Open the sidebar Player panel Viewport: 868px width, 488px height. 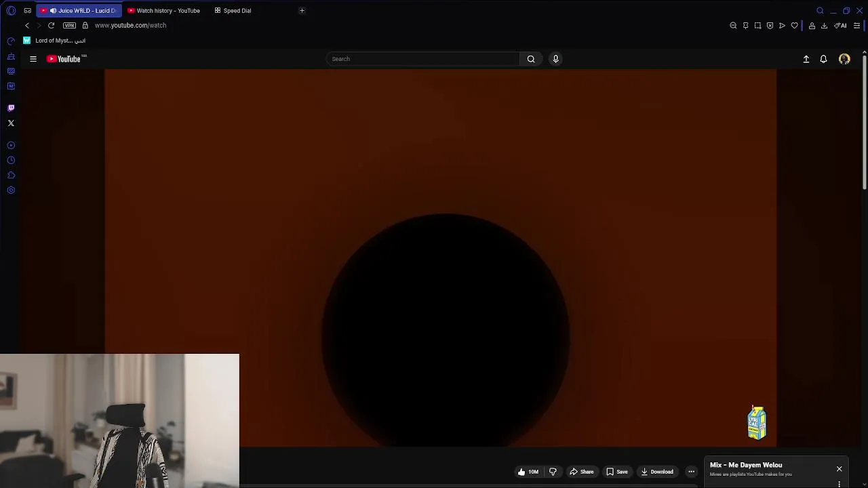pos(11,145)
